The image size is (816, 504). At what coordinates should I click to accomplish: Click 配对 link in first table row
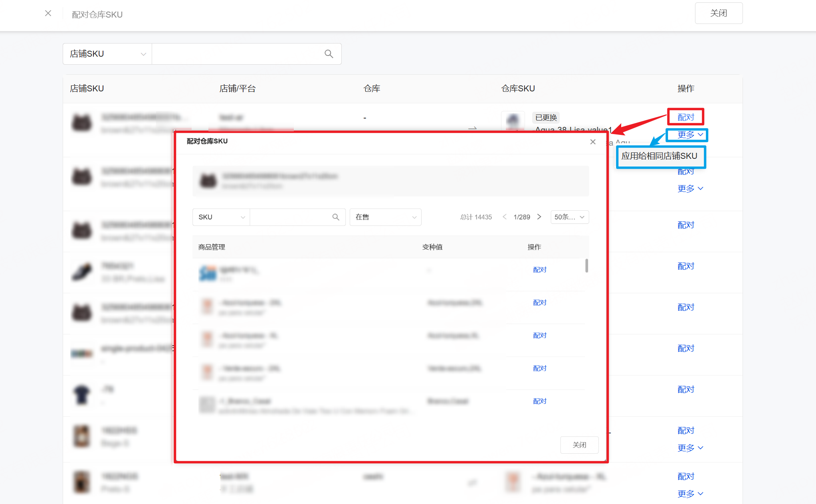pos(685,117)
